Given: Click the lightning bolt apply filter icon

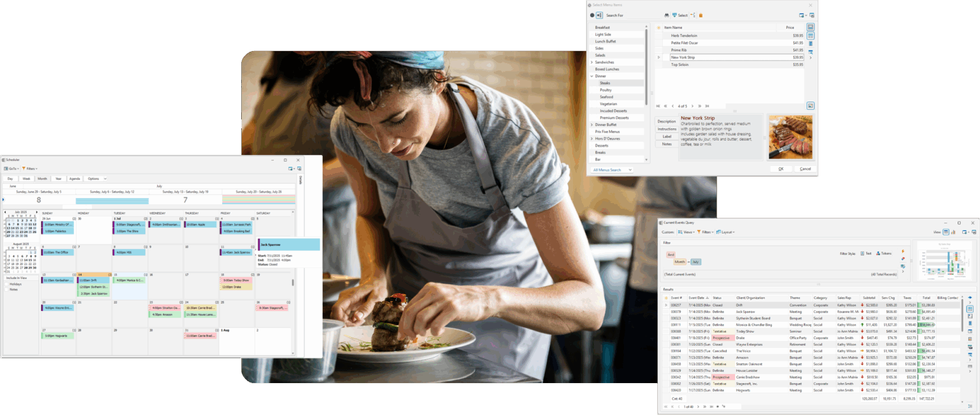Looking at the screenshot, I should pyautogui.click(x=903, y=251).
